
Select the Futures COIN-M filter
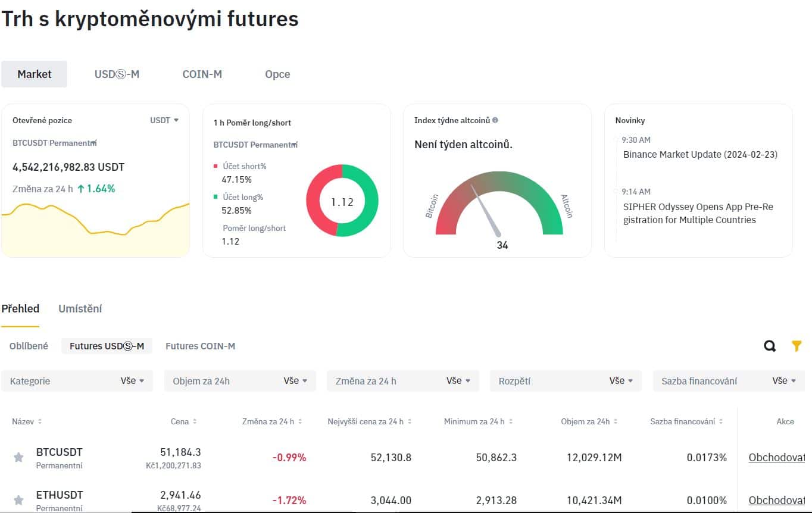tap(200, 346)
